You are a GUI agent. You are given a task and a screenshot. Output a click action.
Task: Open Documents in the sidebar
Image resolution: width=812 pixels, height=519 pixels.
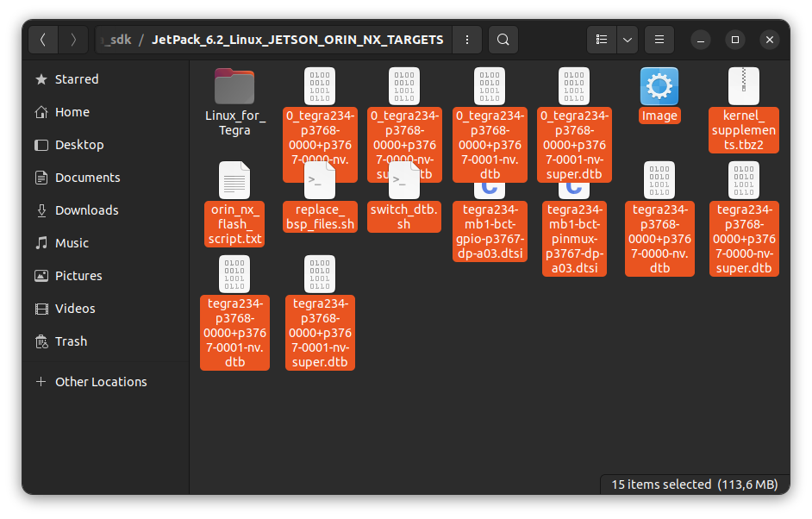click(106, 178)
